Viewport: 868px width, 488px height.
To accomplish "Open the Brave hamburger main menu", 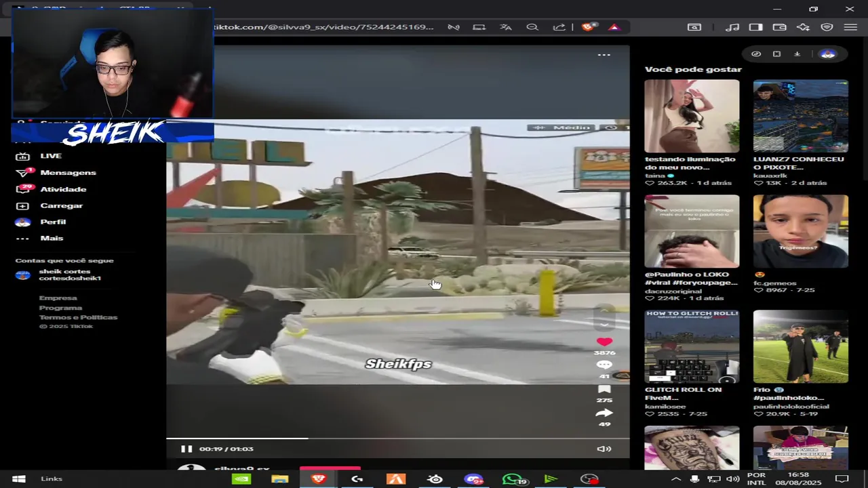I will click(850, 27).
